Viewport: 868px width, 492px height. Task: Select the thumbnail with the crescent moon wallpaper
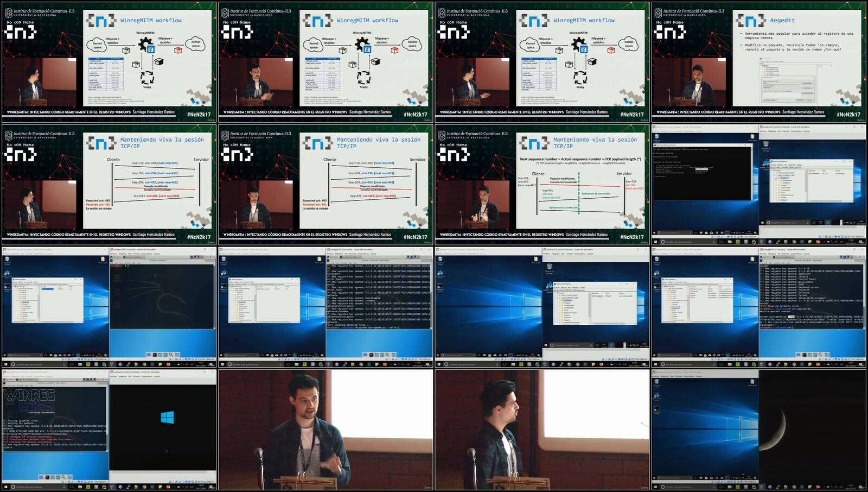759,430
